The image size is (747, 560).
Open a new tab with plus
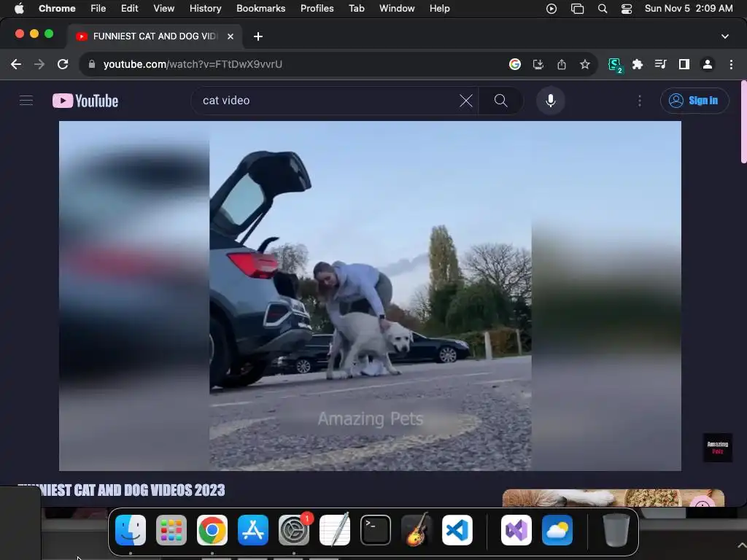point(258,36)
